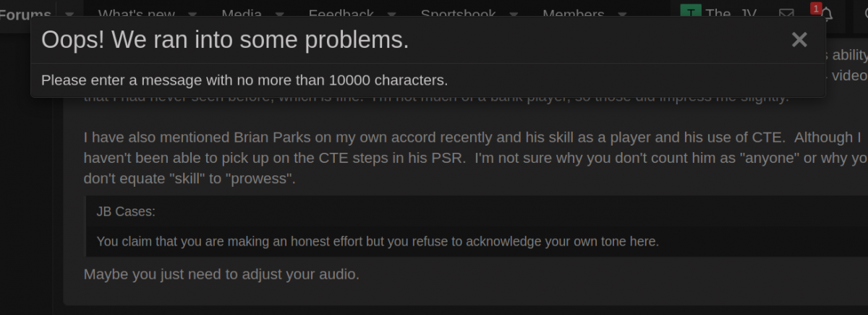This screenshot has height=315, width=868.
Task: Open the Sportsbook page
Action: [459, 14]
